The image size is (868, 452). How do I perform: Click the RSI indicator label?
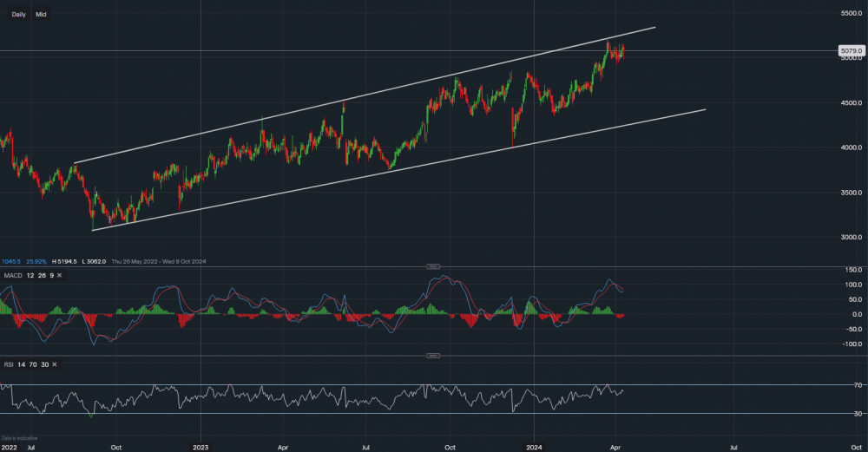pyautogui.click(x=9, y=365)
